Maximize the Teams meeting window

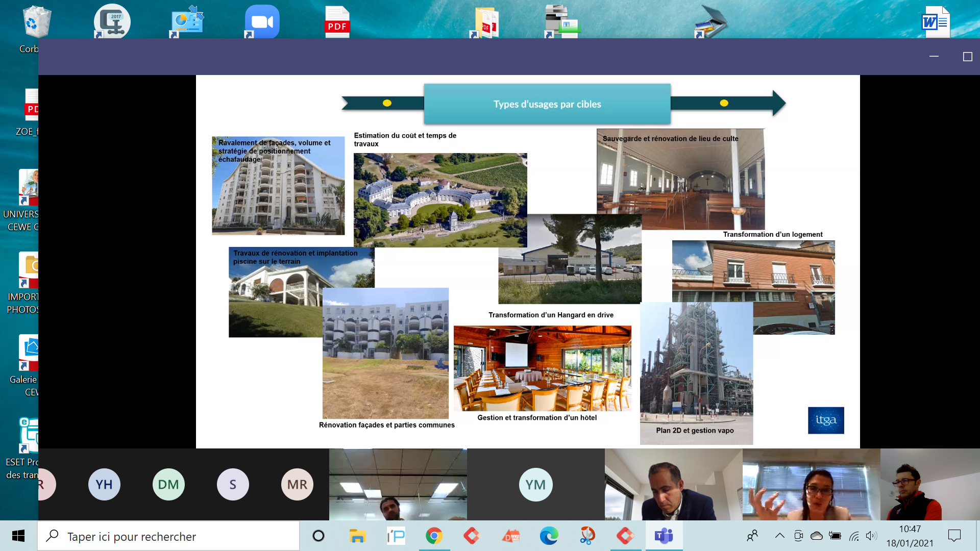click(967, 56)
